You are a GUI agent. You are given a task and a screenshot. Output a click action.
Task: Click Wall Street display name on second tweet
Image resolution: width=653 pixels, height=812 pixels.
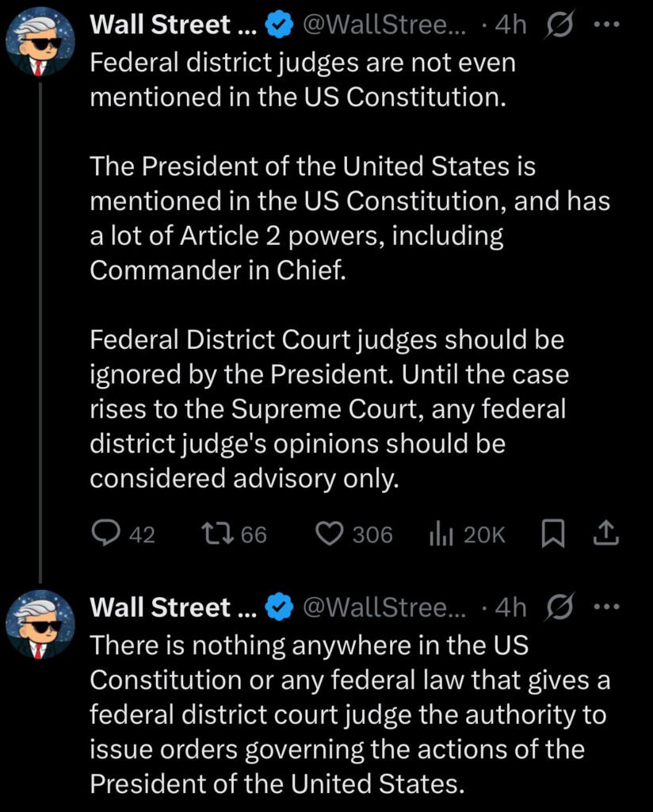point(171,607)
